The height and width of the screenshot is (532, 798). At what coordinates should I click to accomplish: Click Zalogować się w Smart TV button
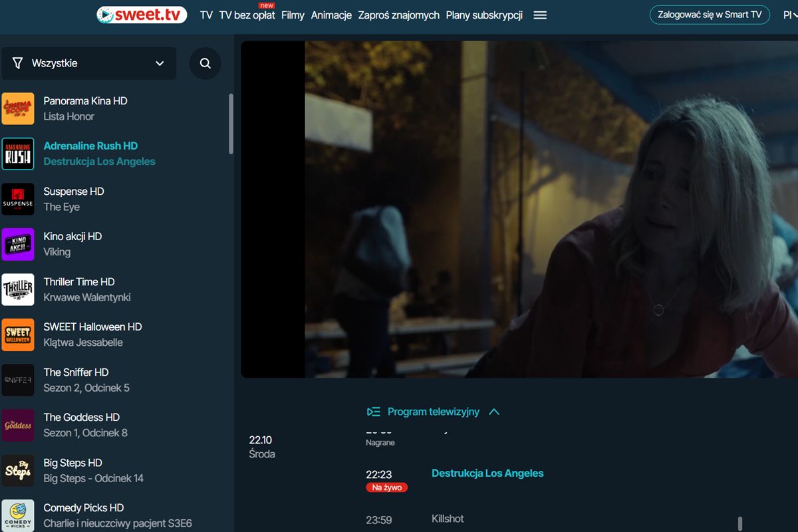click(710, 15)
